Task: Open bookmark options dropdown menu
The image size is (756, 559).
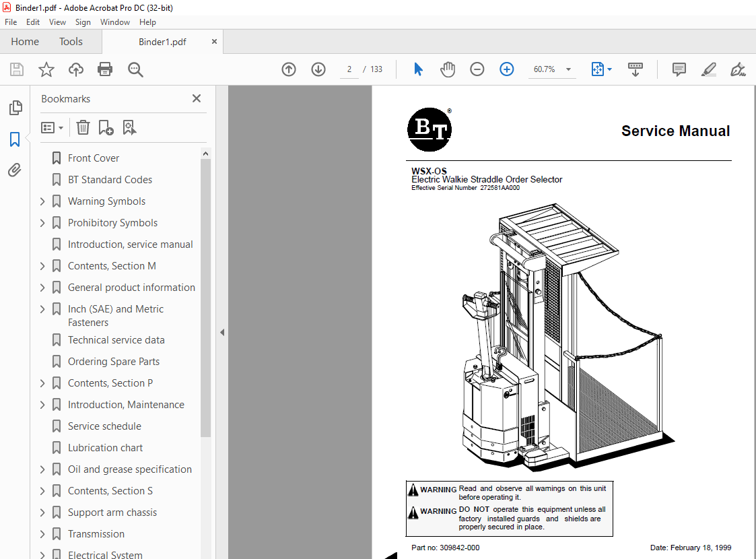Action: (x=52, y=128)
